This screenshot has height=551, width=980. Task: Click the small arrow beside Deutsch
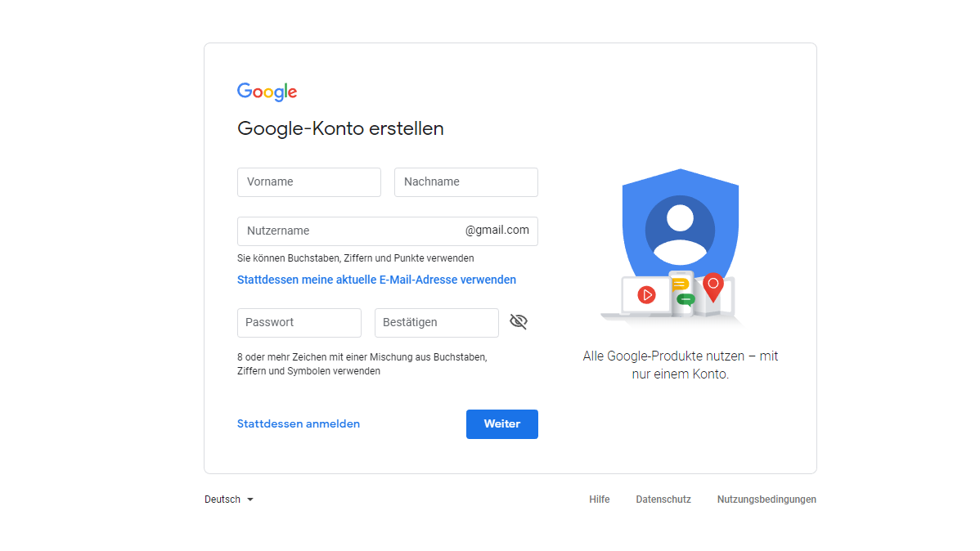tap(250, 499)
